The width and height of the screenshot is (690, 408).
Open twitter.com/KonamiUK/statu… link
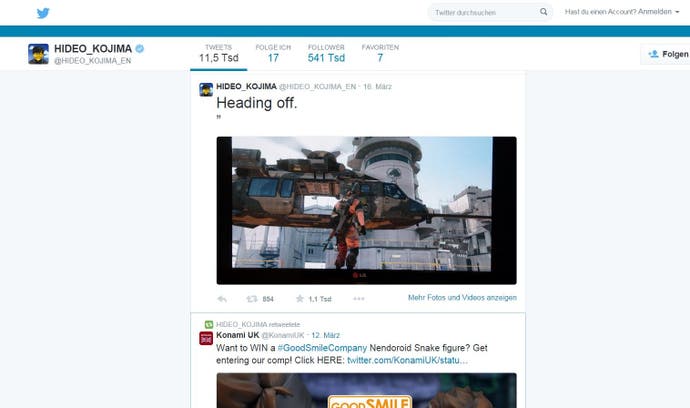tap(407, 360)
